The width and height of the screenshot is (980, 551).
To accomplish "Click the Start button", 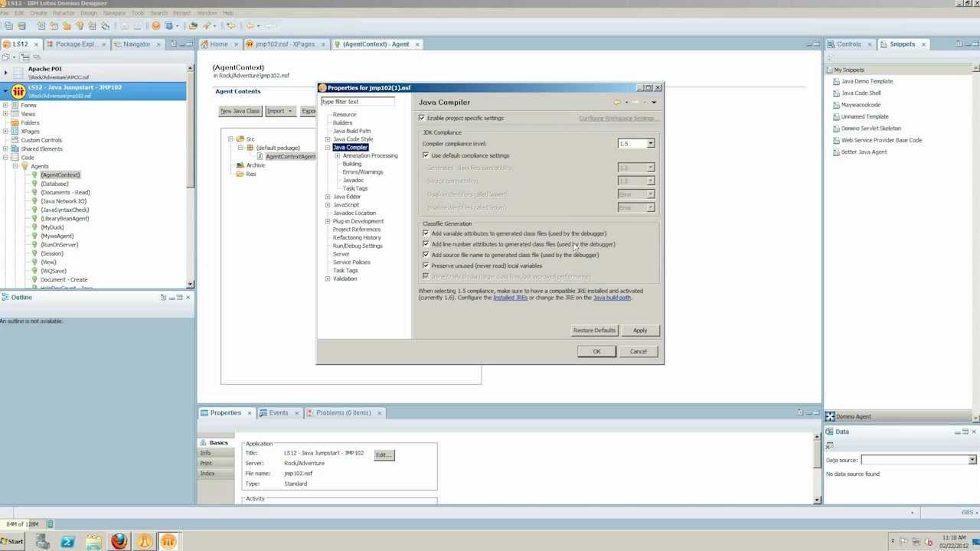I will tap(12, 541).
